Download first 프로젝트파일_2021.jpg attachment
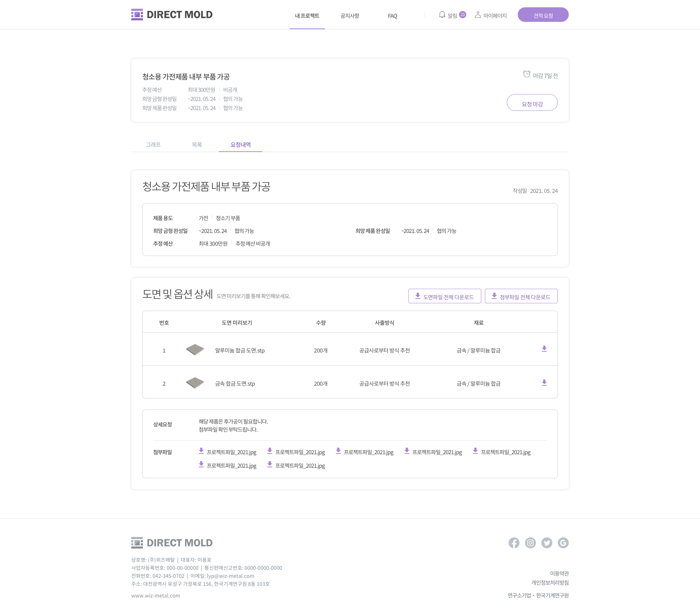The height and width of the screenshot is (615, 700). (228, 452)
